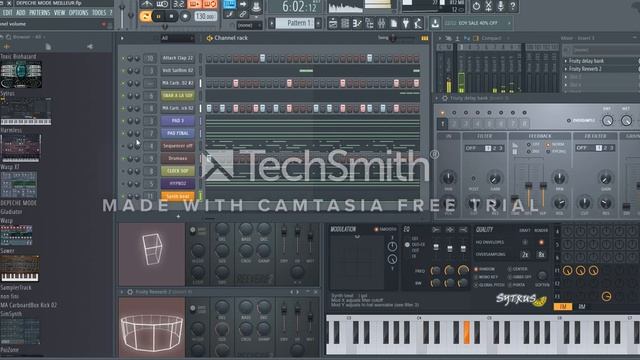Click the download content library icon
This screenshot has height=360, width=640.
[435, 23]
